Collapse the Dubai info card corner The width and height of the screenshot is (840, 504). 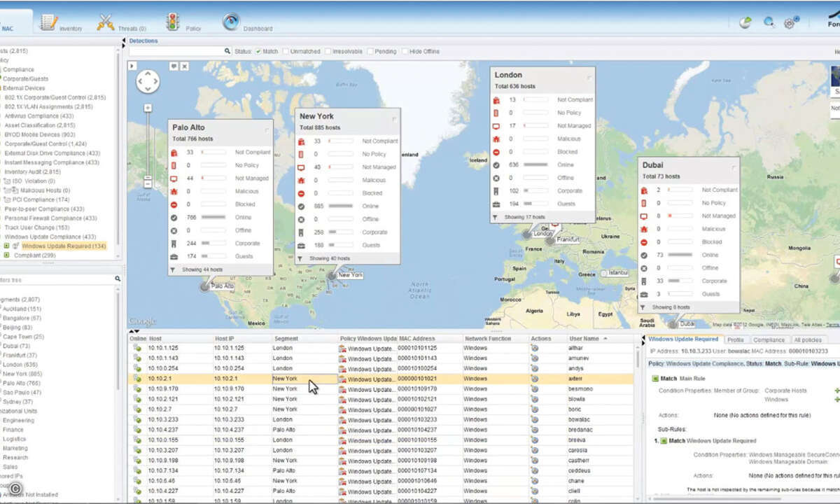734,167
